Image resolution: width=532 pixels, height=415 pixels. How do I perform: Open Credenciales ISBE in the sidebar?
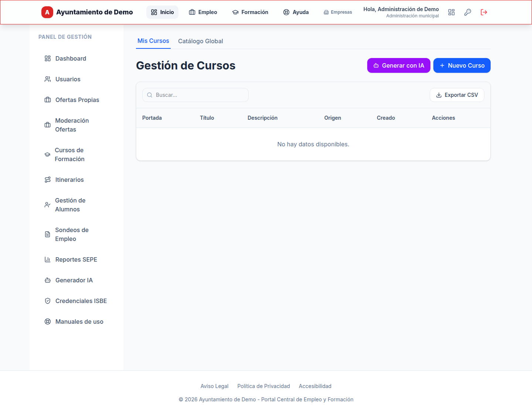click(76, 301)
